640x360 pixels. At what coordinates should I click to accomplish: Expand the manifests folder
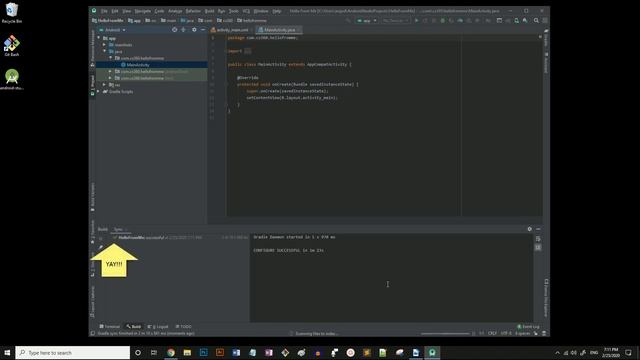click(x=104, y=44)
